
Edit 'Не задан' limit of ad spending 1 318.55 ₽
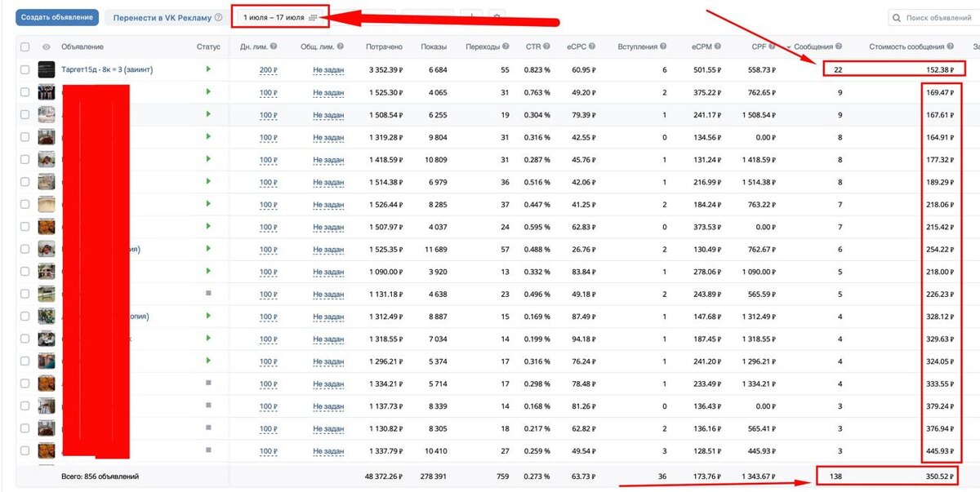(328, 339)
